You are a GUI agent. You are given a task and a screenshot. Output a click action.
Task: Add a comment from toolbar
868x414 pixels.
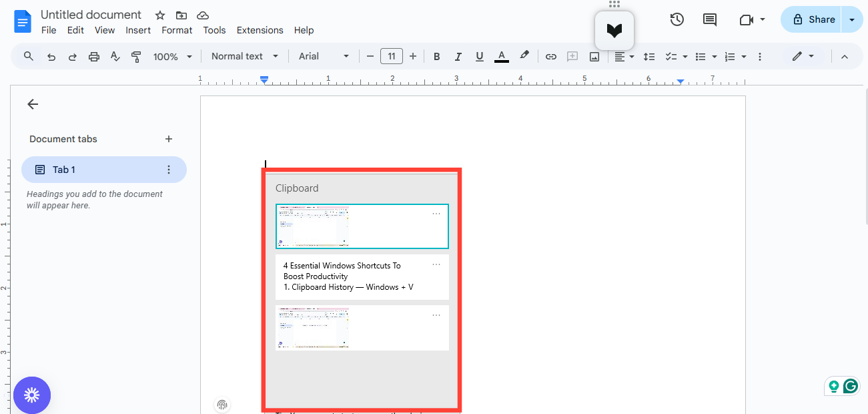point(572,57)
